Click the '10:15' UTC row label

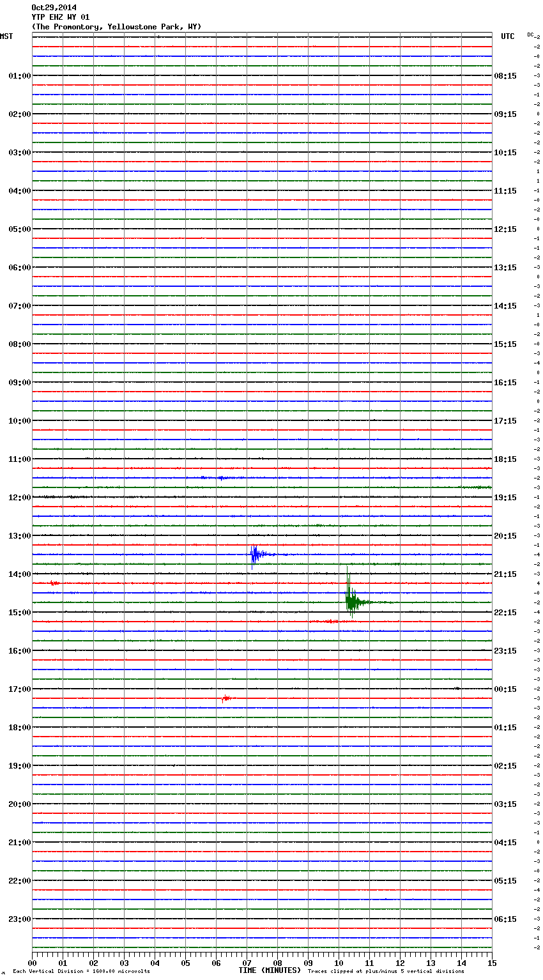click(505, 153)
